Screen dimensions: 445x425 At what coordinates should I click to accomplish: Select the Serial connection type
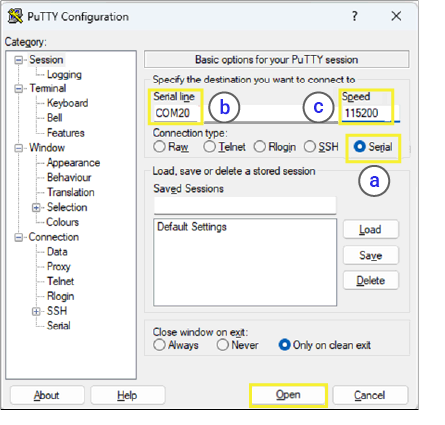[x=360, y=147]
